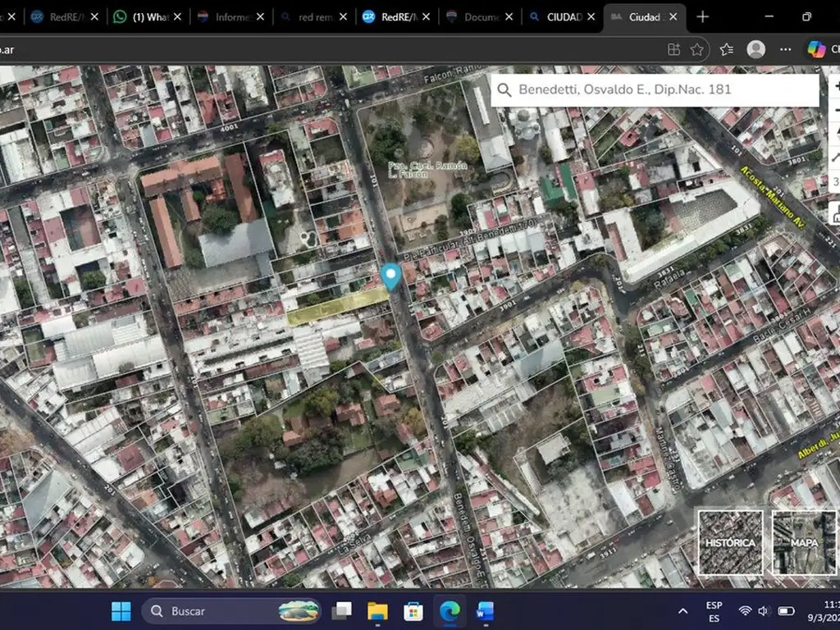Screen dimensions: 840x630
Task: Open the browser favorites list
Action: (726, 49)
